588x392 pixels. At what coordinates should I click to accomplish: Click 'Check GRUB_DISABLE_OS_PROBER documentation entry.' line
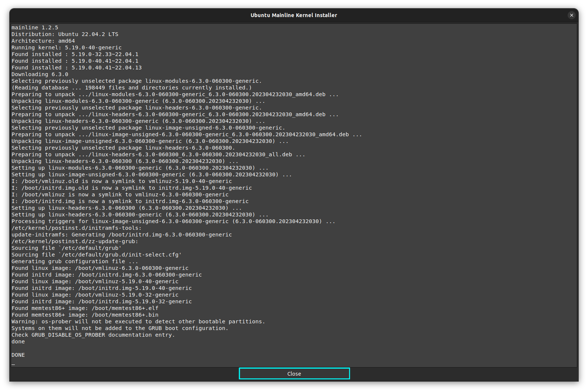(x=93, y=335)
